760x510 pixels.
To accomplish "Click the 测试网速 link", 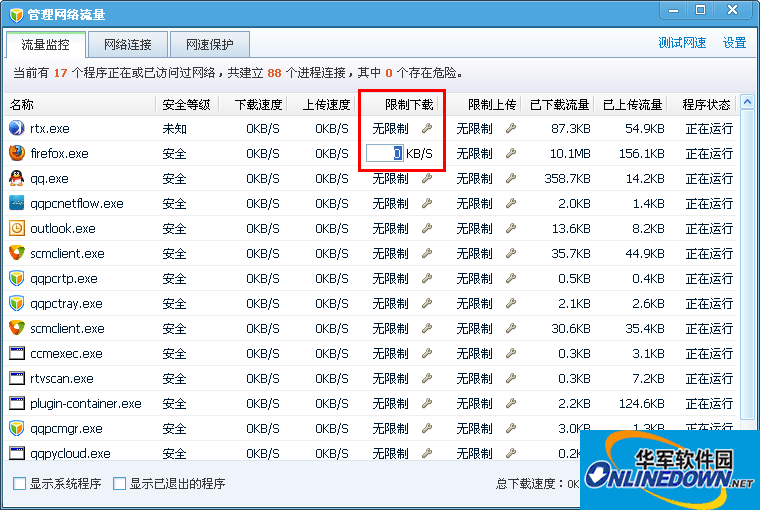I will pyautogui.click(x=682, y=43).
